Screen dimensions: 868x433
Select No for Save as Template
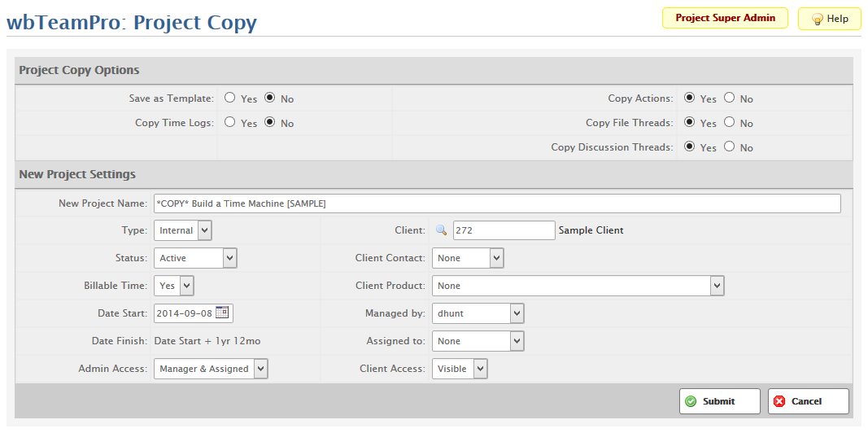(x=269, y=98)
